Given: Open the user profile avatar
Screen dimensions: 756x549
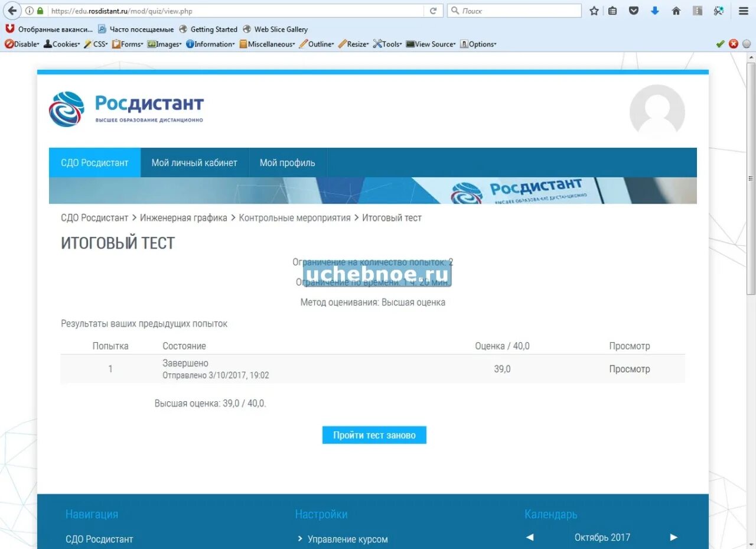Looking at the screenshot, I should click(657, 112).
